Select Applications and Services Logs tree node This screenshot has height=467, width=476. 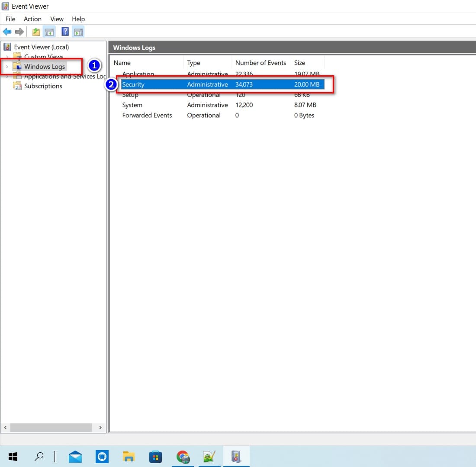tap(65, 76)
